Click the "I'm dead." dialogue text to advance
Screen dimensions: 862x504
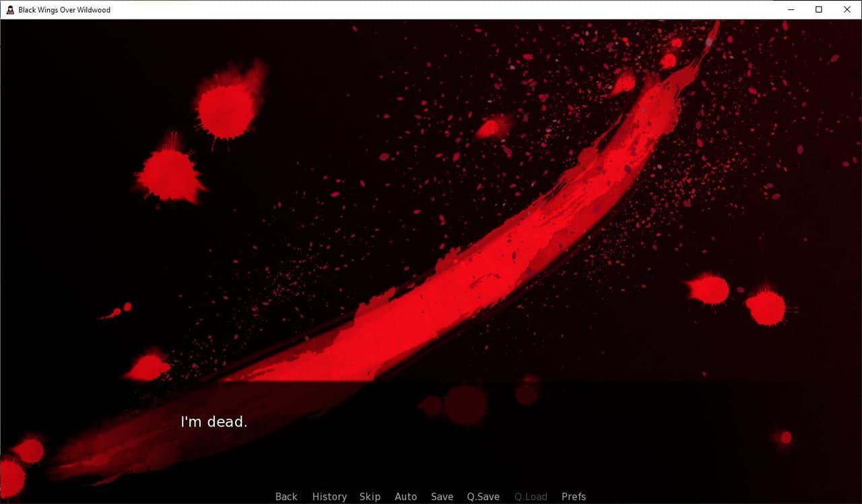(x=214, y=422)
